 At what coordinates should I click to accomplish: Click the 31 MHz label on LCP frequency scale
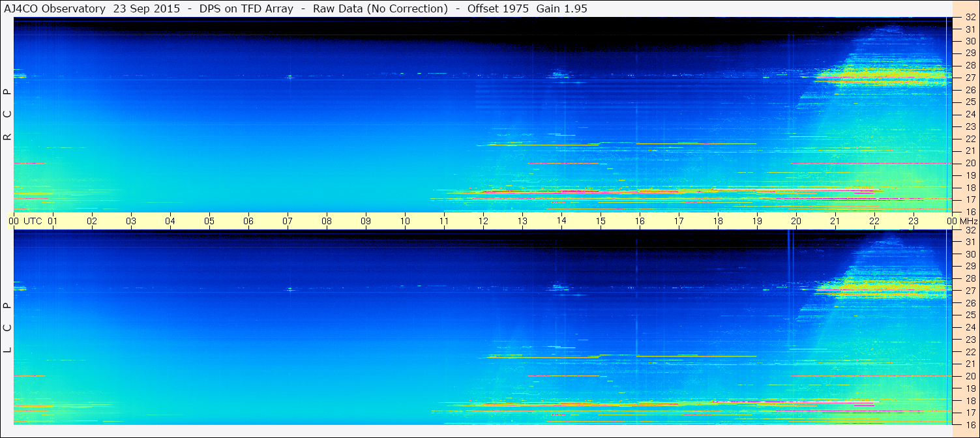[970, 242]
